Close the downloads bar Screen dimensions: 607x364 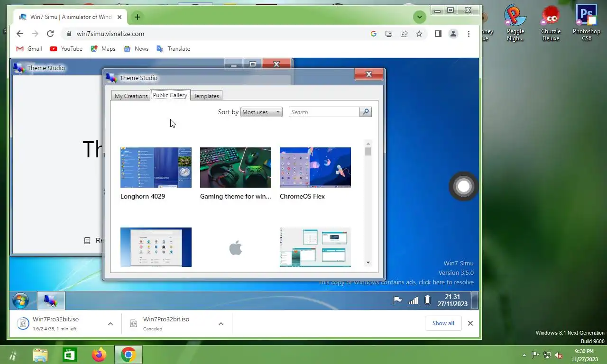tap(470, 323)
